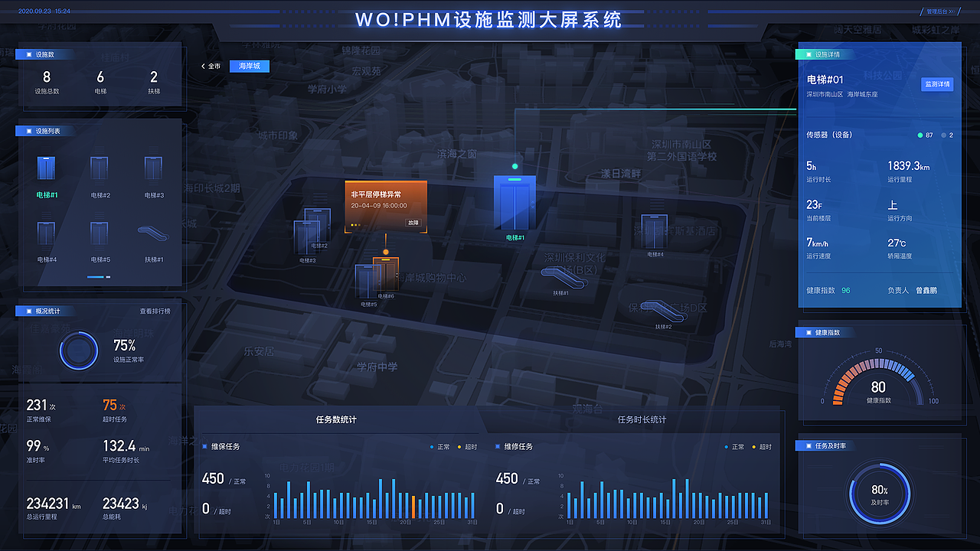
Task: Click the 设施列表 panel header icon
Action: click(x=28, y=131)
